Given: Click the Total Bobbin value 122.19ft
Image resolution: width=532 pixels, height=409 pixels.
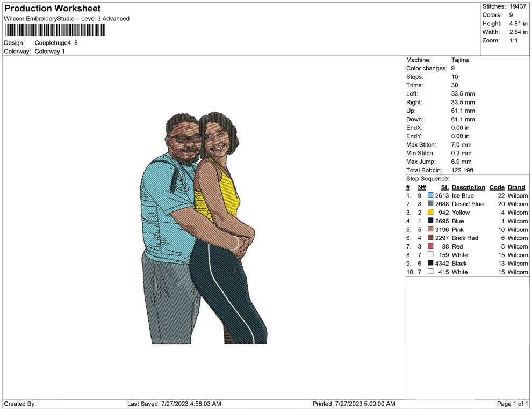Looking at the screenshot, I should [462, 170].
